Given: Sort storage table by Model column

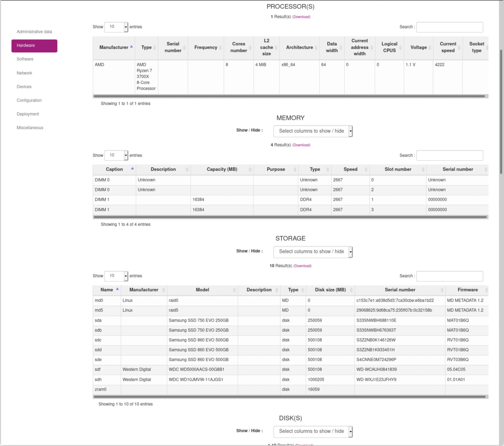Looking at the screenshot, I should pyautogui.click(x=202, y=290).
